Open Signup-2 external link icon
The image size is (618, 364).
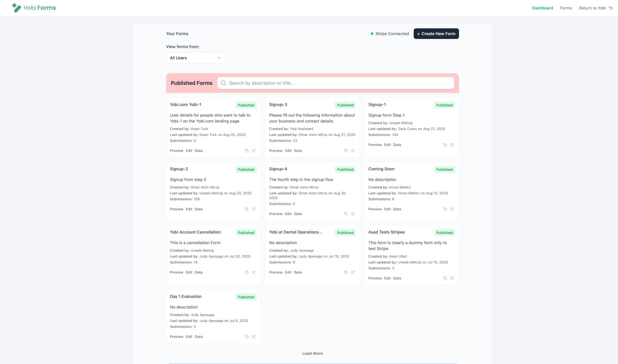coord(254,209)
